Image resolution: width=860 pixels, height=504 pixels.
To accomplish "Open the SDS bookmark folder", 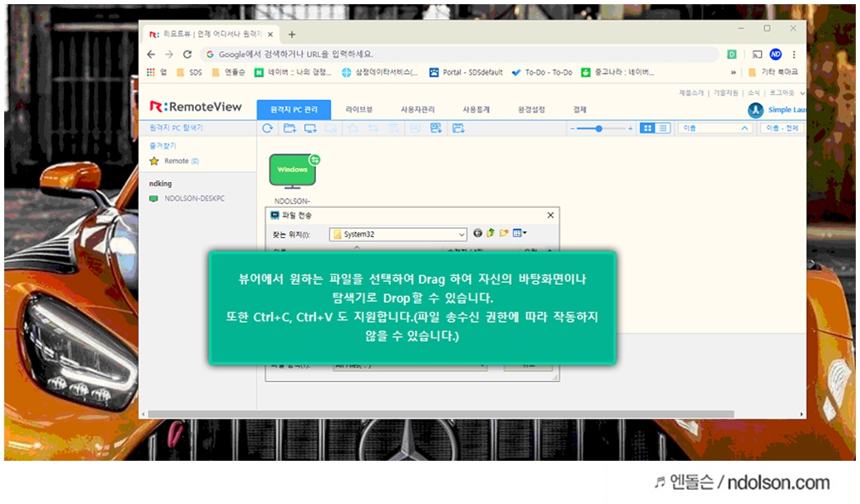I will point(189,72).
